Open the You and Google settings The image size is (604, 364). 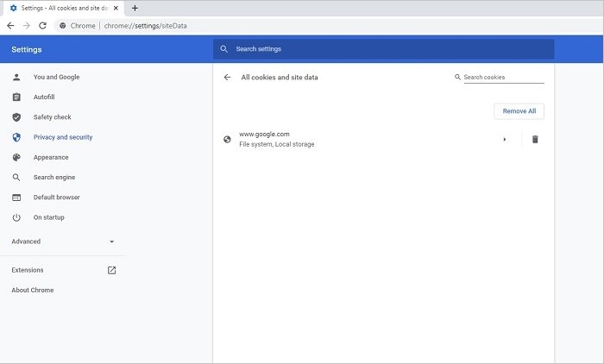click(x=56, y=78)
